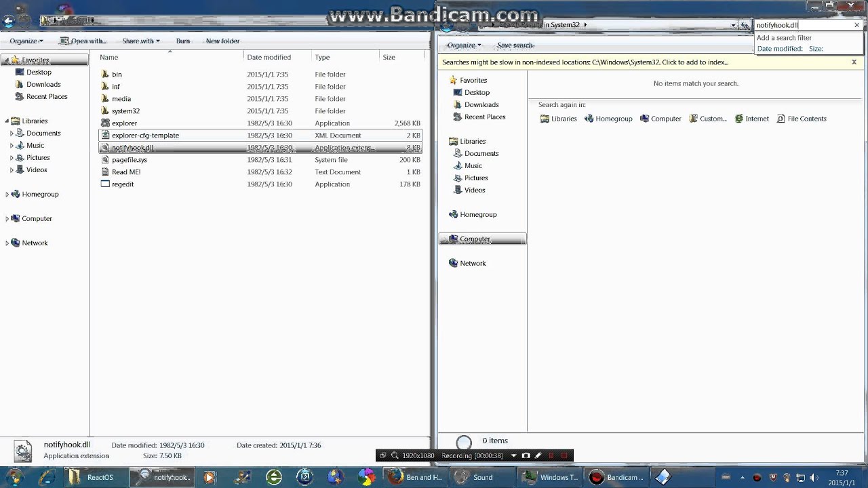The width and height of the screenshot is (868, 488).
Task: Open the Organize menu in the left window
Action: (x=26, y=41)
